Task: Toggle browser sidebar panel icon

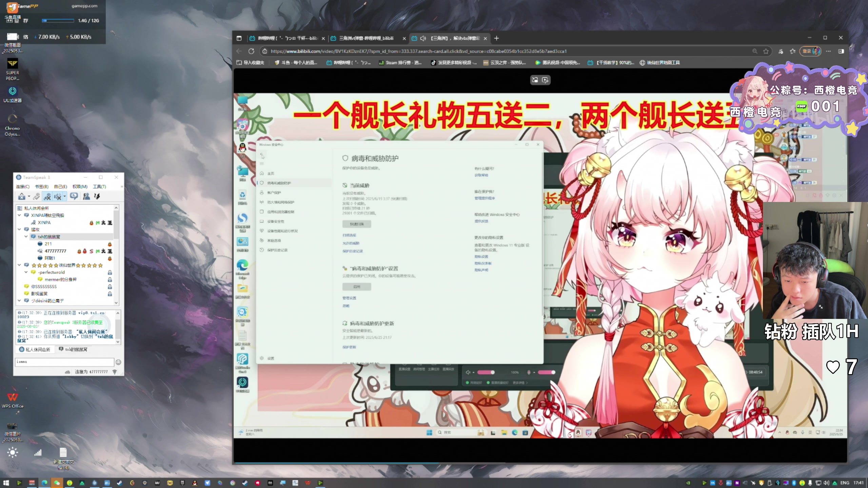Action: (x=841, y=51)
